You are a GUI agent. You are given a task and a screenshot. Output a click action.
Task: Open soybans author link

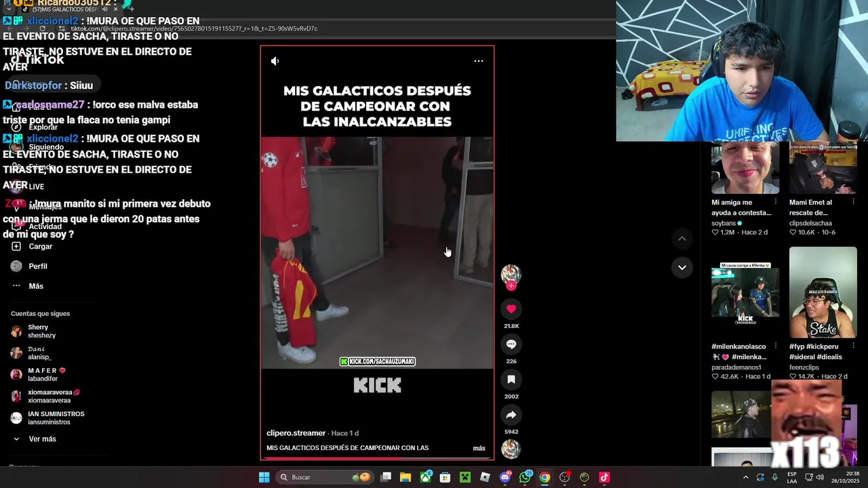click(724, 223)
